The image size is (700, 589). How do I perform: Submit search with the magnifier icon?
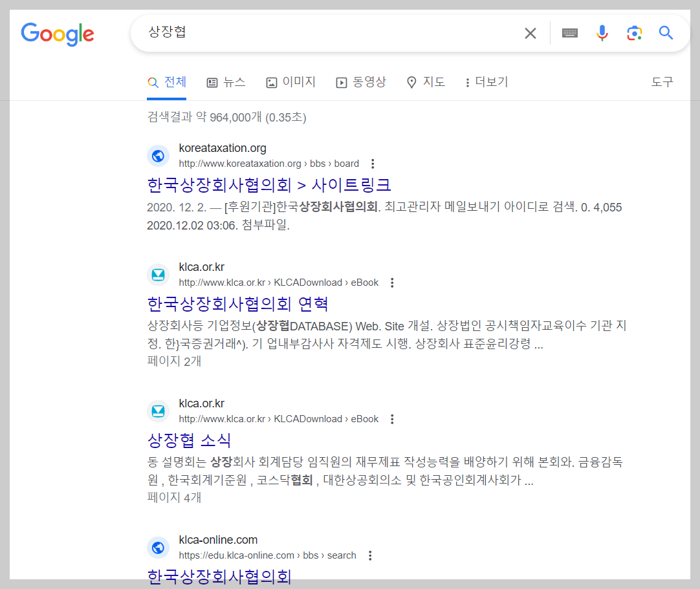pos(666,32)
